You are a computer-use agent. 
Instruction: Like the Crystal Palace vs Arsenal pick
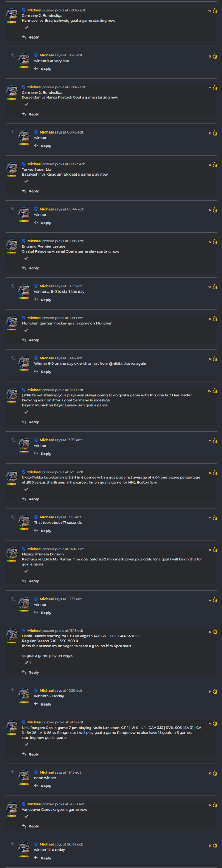click(214, 242)
